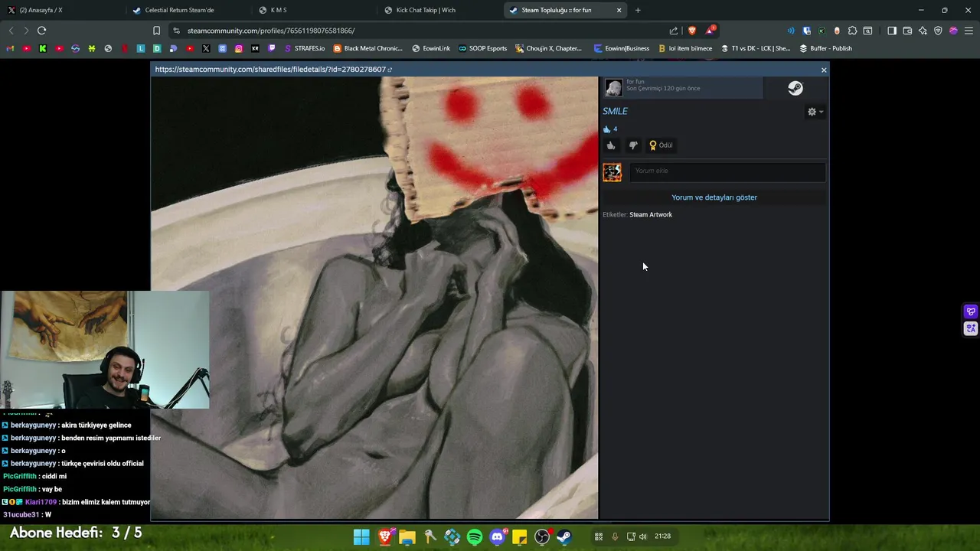Open the Steam Artwork tag link

651,215
